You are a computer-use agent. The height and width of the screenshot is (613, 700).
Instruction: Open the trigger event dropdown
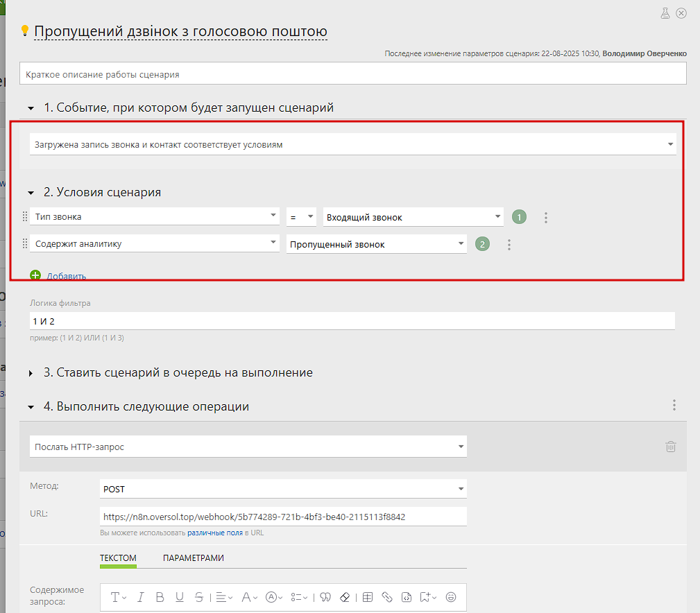tap(352, 144)
